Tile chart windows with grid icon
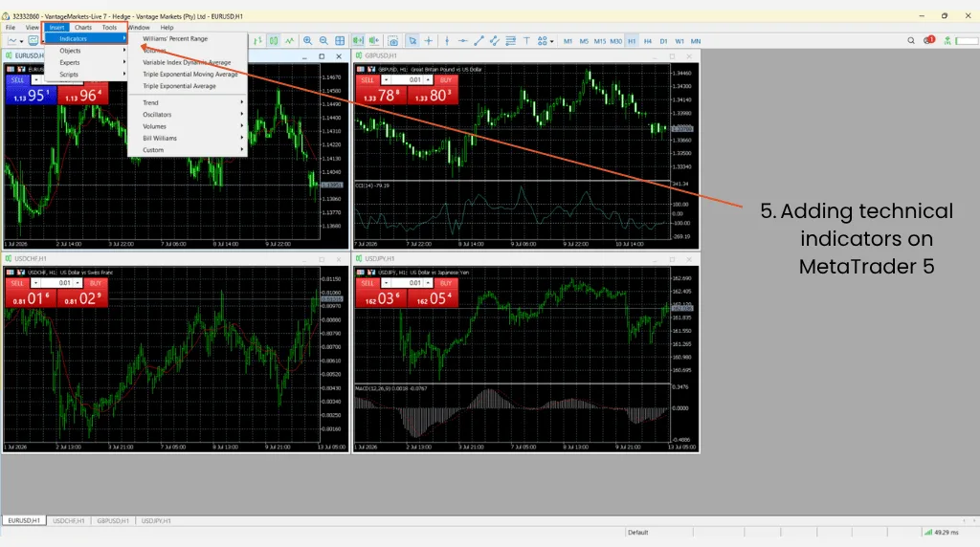 [x=340, y=41]
